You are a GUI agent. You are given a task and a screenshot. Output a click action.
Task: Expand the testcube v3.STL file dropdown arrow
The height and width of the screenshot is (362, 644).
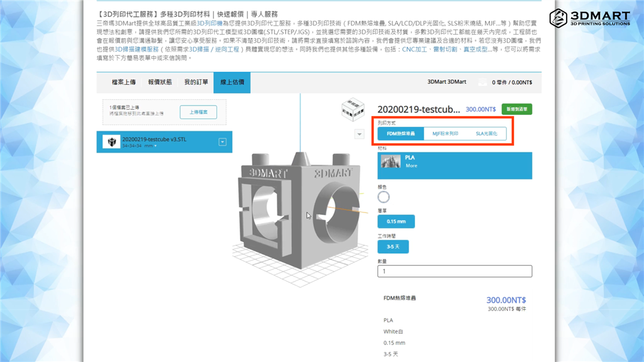[222, 142]
